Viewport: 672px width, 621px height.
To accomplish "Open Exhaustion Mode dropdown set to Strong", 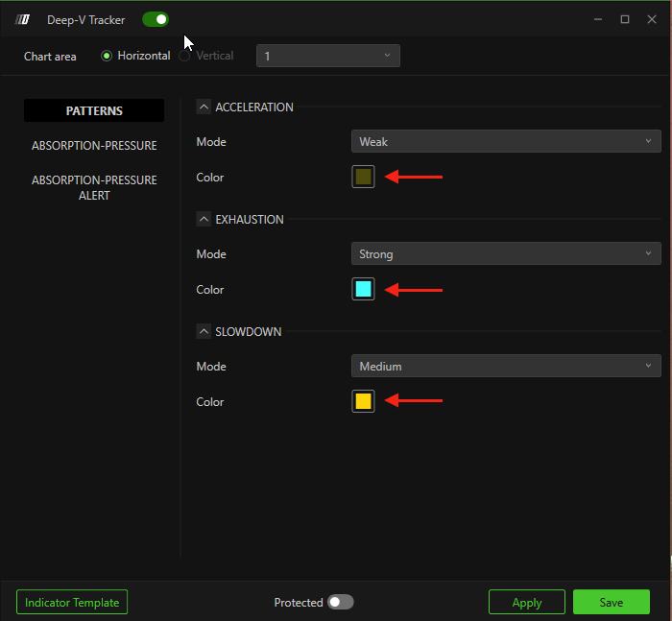I will pos(505,254).
